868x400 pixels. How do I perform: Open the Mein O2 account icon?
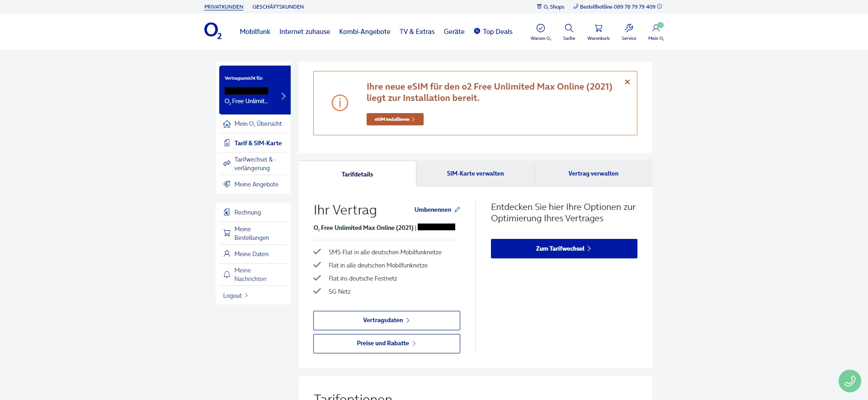[x=656, y=28]
